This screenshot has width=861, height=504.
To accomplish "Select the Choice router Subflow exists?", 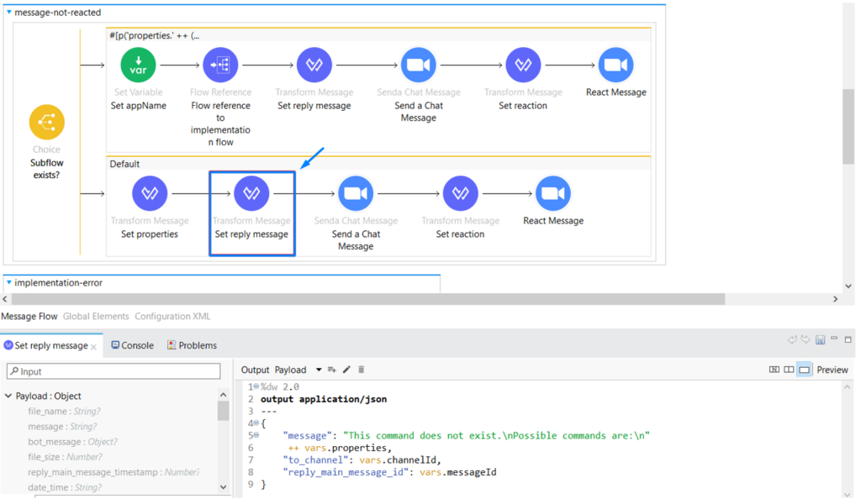I will [x=46, y=122].
